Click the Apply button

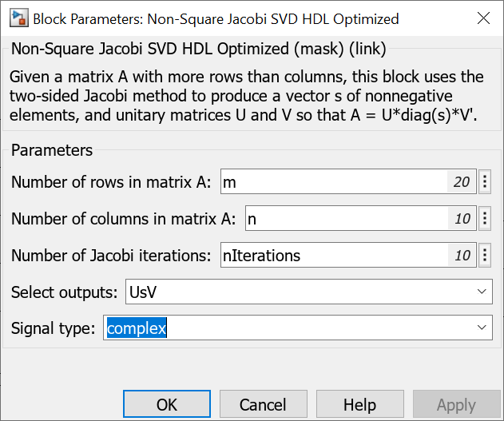click(x=456, y=405)
